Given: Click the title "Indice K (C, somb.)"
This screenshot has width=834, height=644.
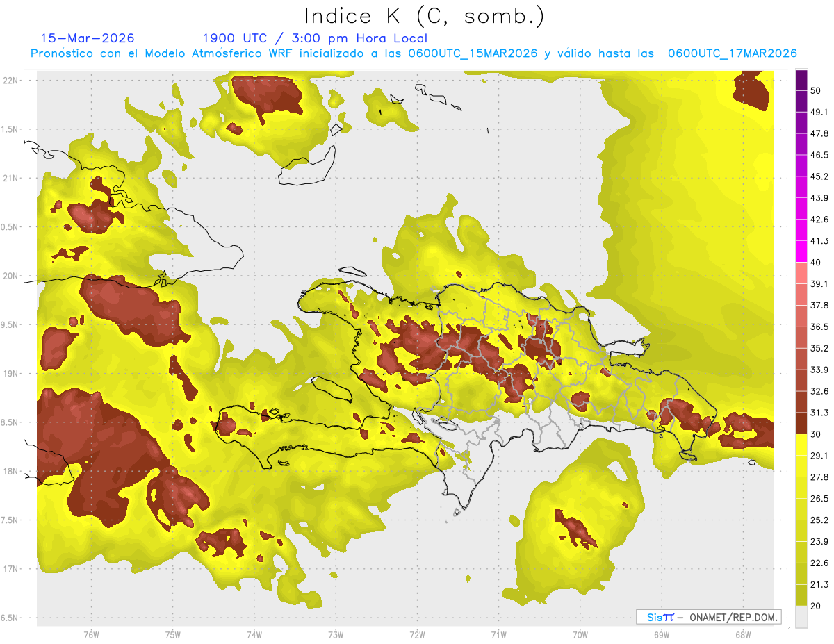Looking at the screenshot, I should point(425,16).
